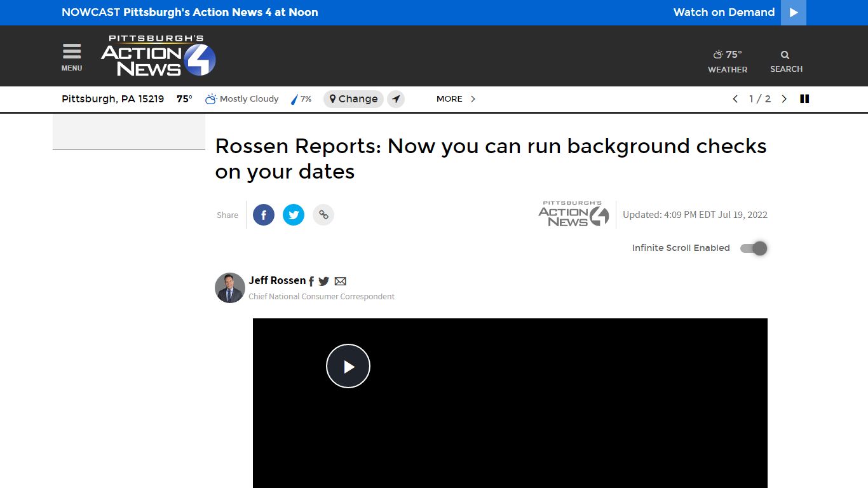
Task: Click the Action News 4 byline logo
Action: pos(574,214)
